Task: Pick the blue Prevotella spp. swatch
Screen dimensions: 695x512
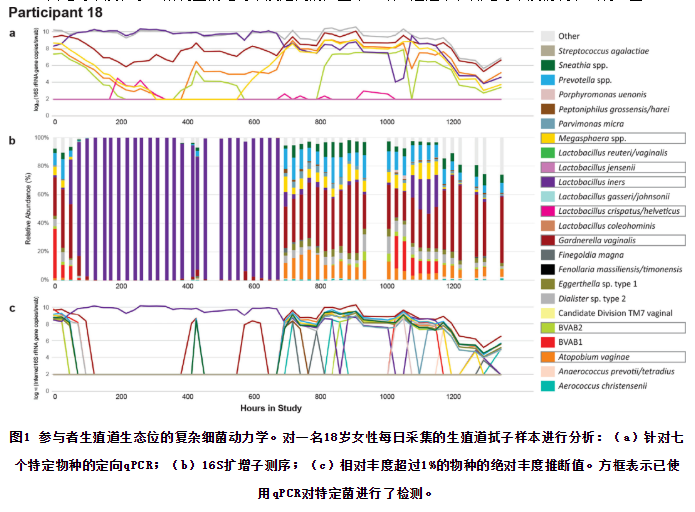Action: (548, 80)
